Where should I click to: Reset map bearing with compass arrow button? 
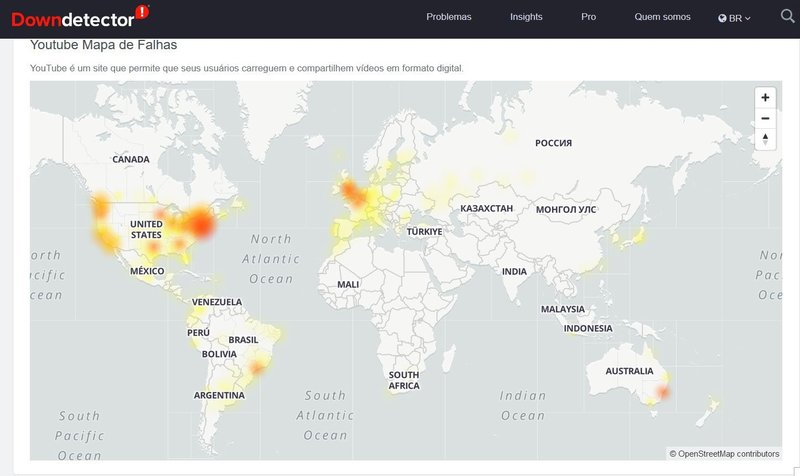click(x=765, y=139)
